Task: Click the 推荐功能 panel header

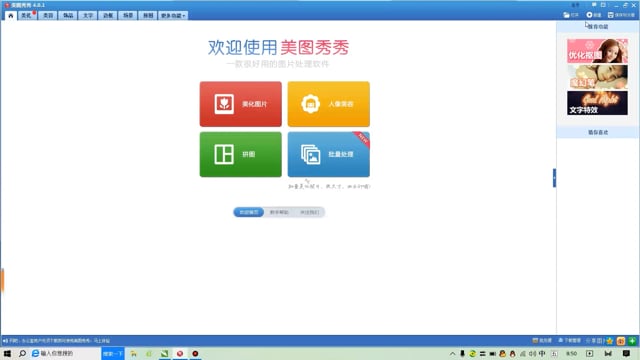Action: point(598,27)
